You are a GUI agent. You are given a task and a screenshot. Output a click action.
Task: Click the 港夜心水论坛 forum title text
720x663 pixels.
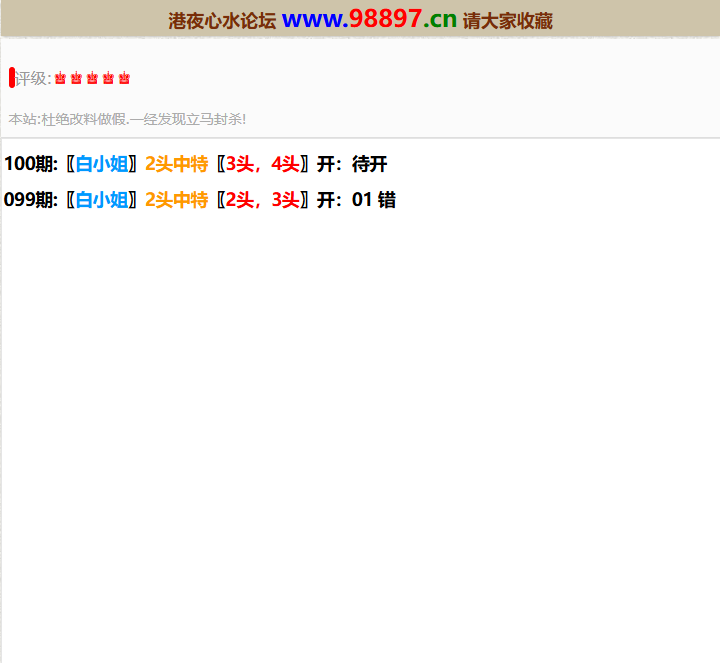[x=221, y=21]
